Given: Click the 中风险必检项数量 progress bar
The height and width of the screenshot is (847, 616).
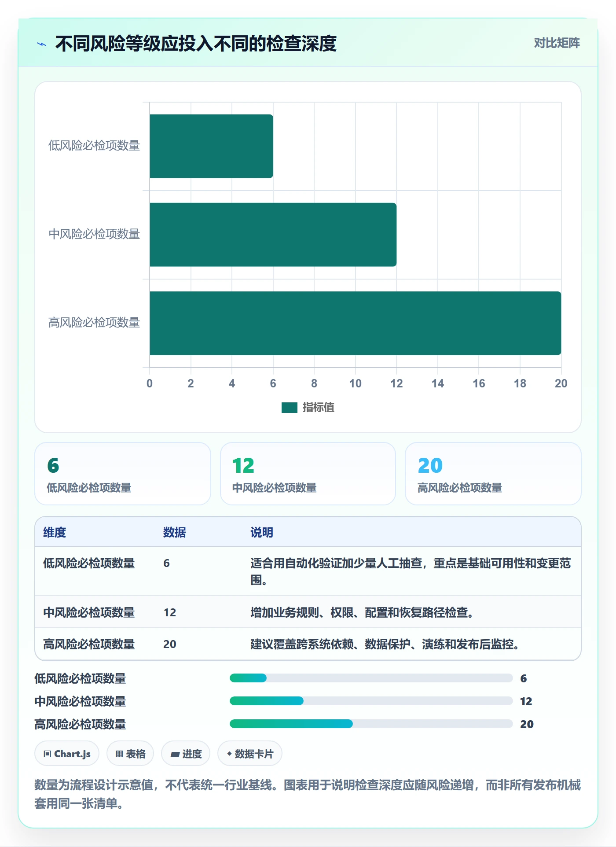Looking at the screenshot, I should 371,701.
